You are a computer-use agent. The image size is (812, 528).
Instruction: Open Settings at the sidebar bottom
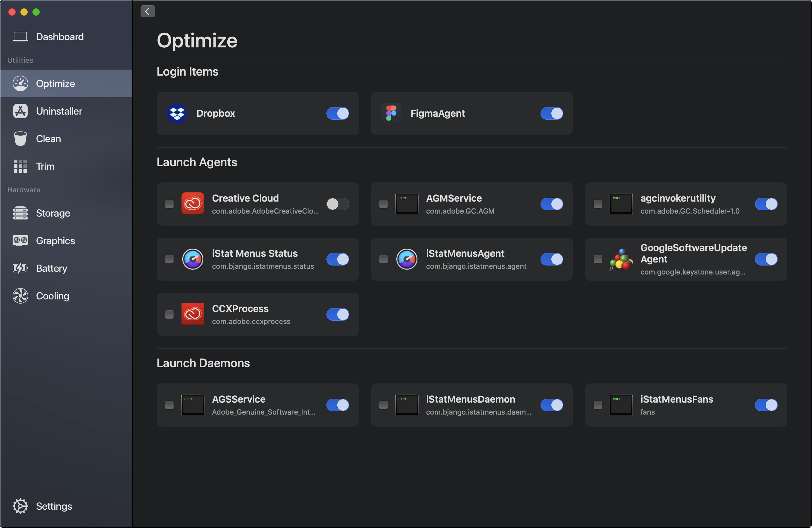pyautogui.click(x=53, y=506)
